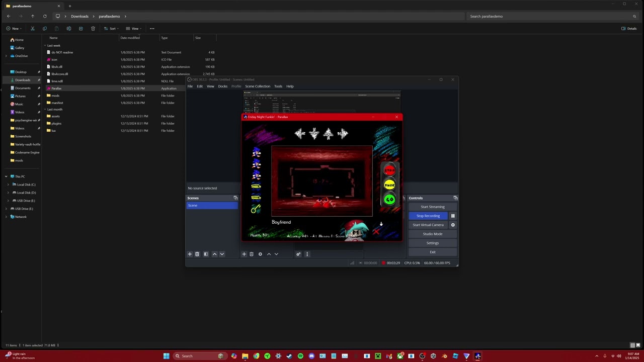Image resolution: width=644 pixels, height=362 pixels.
Task: Switch Explorer to details list view icon
Action: pos(632,345)
